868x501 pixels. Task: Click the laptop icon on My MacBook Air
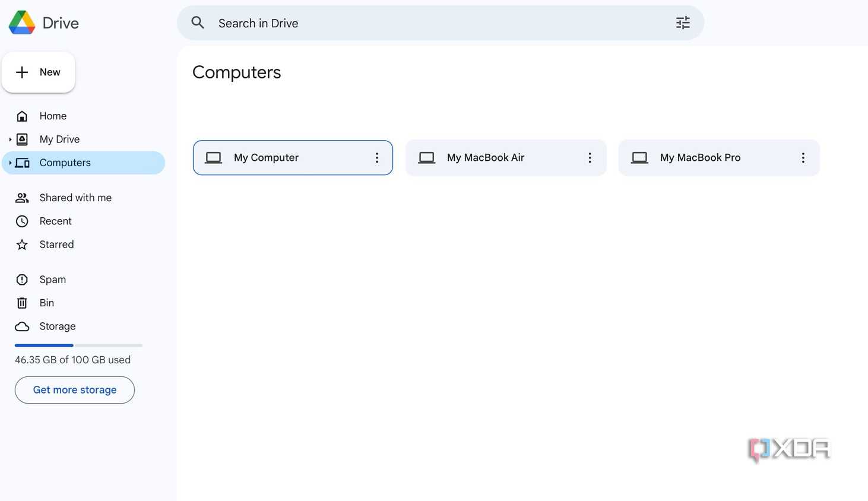tap(426, 158)
